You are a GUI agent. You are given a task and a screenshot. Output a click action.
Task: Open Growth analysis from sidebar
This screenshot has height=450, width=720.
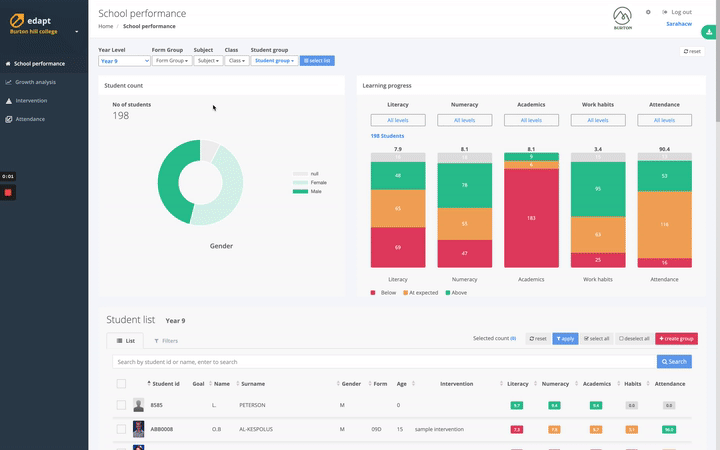pyautogui.click(x=35, y=82)
